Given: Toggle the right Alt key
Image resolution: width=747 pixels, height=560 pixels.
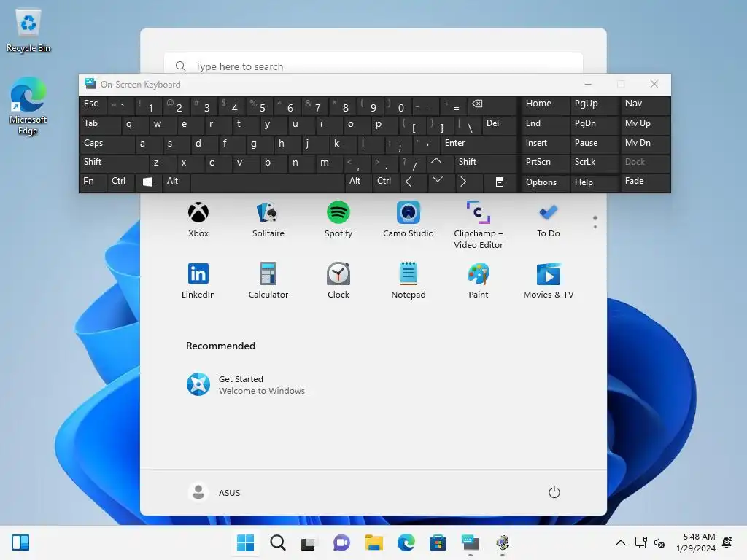Looking at the screenshot, I should [357, 182].
